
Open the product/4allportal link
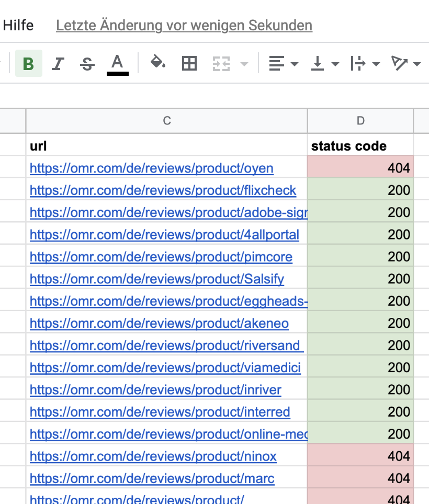[x=164, y=235]
